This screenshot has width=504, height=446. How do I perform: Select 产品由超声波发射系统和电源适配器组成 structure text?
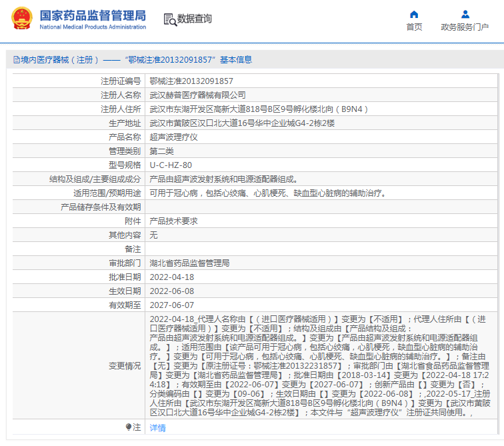point(224,179)
